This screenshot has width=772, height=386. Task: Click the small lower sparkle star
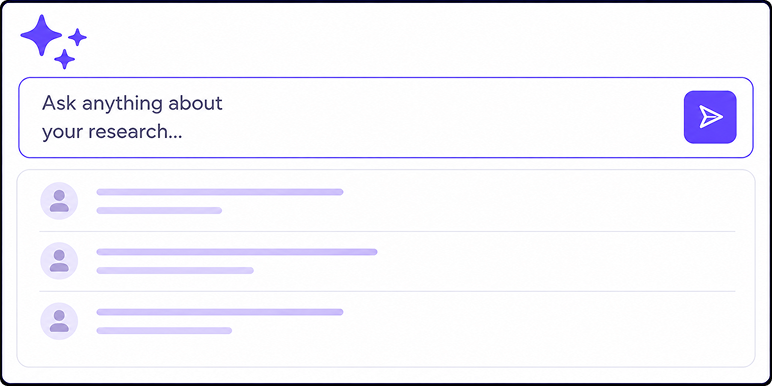(x=64, y=59)
